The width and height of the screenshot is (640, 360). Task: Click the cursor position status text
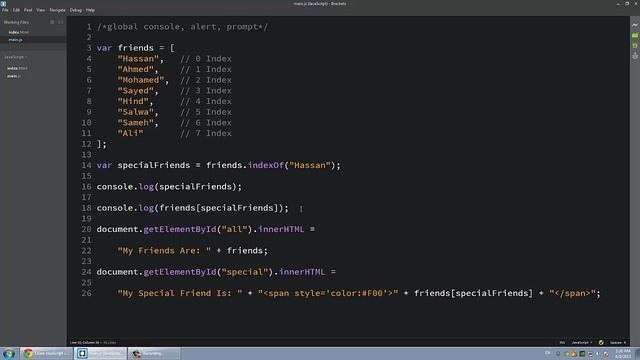(x=93, y=342)
